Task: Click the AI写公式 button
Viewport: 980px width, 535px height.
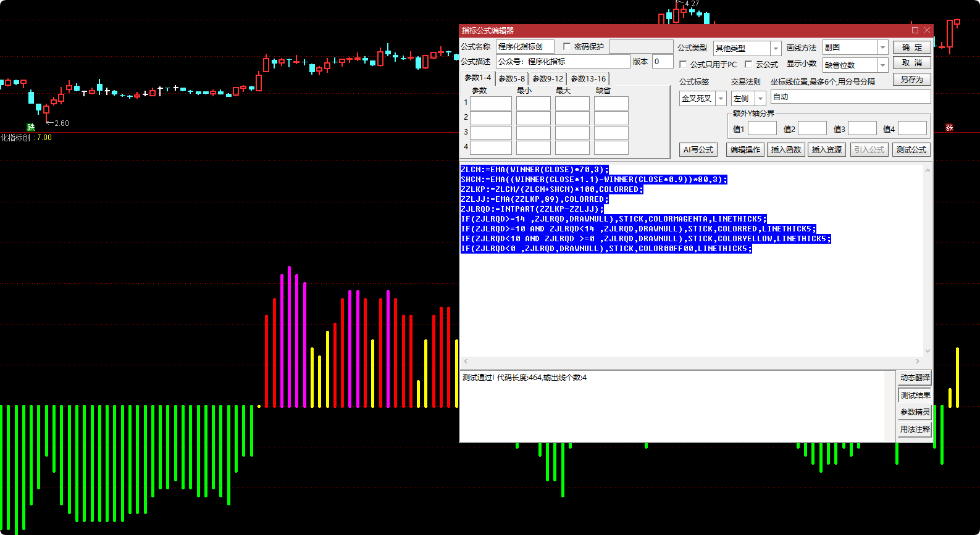Action: [698, 150]
